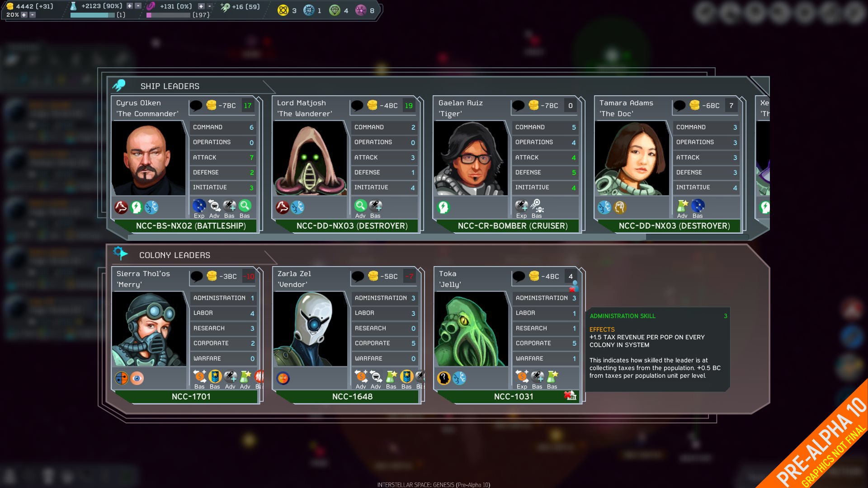
Task: Click Toka's Exp coin exchange skill
Action: 522,376
